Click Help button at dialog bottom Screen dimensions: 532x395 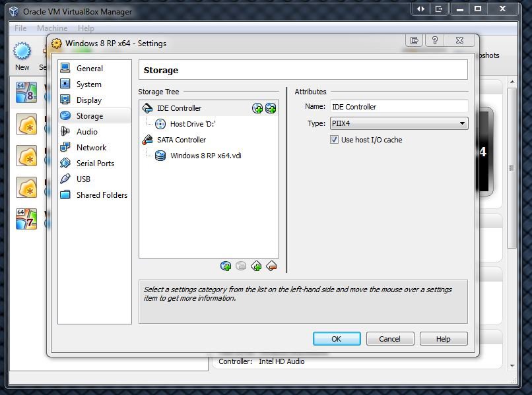(444, 339)
